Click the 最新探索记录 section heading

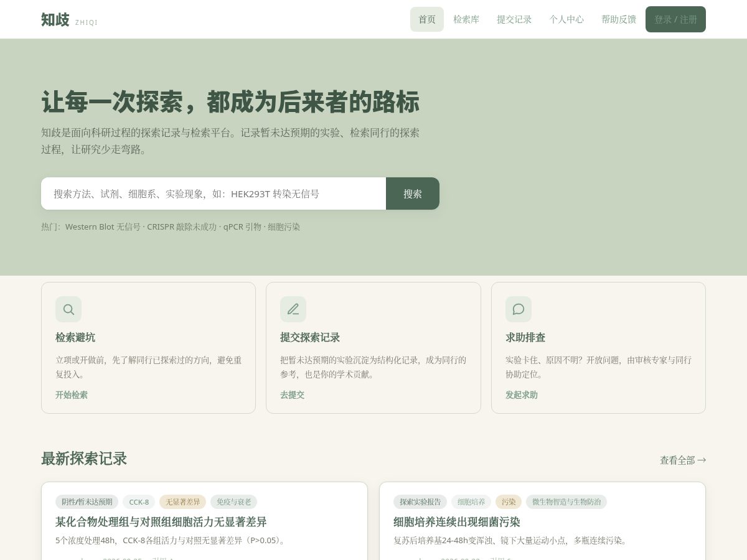click(x=84, y=459)
